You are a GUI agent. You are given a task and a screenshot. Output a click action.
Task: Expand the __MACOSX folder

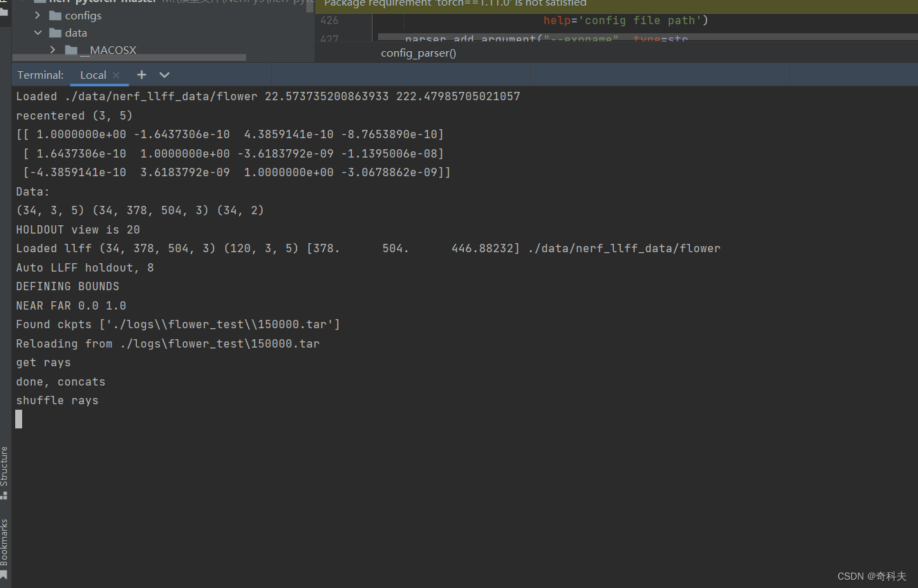53,50
